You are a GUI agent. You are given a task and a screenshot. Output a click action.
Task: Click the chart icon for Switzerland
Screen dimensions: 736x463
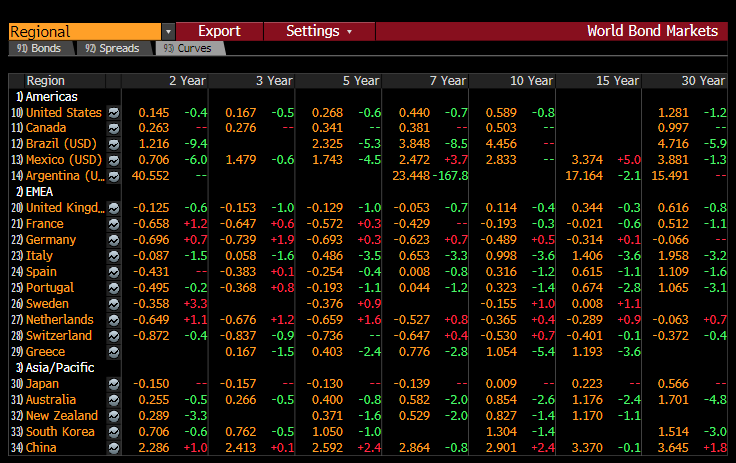(x=114, y=336)
